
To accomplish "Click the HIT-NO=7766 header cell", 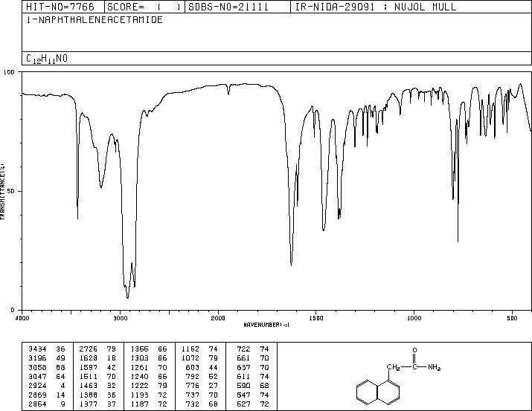I will 60,7.
